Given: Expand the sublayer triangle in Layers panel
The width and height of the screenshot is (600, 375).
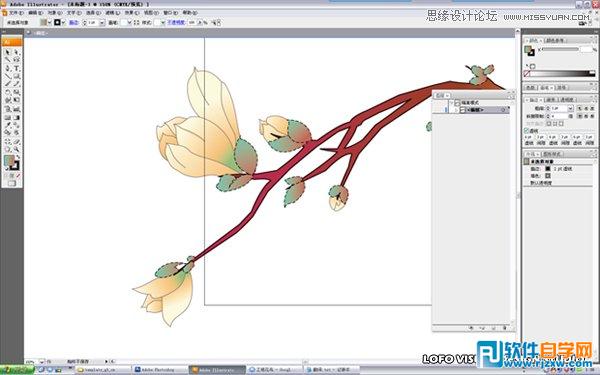Looking at the screenshot, I should click(456, 110).
